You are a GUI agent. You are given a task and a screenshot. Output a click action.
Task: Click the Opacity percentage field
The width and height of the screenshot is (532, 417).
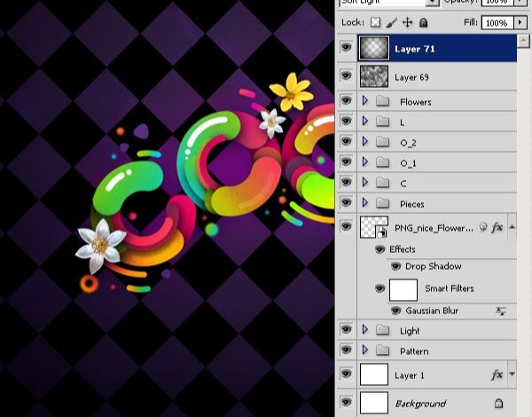(497, 2)
